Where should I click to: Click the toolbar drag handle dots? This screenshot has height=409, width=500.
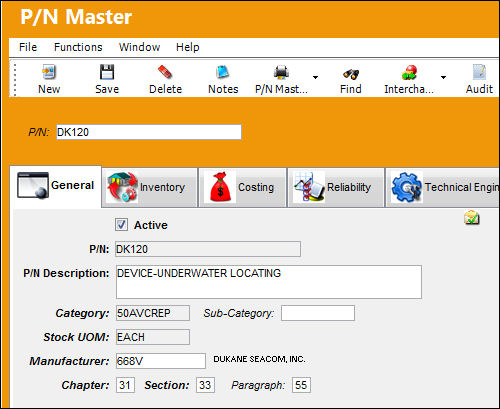point(15,79)
